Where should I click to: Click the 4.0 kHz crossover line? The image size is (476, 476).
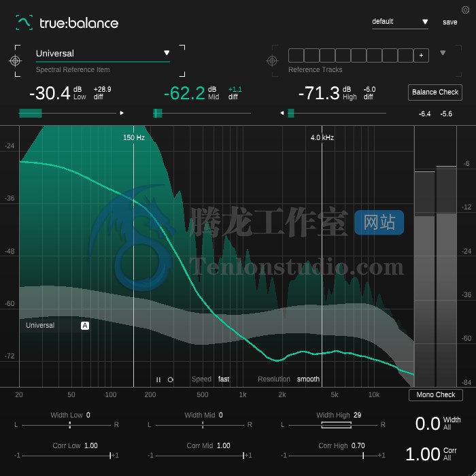click(x=322, y=256)
